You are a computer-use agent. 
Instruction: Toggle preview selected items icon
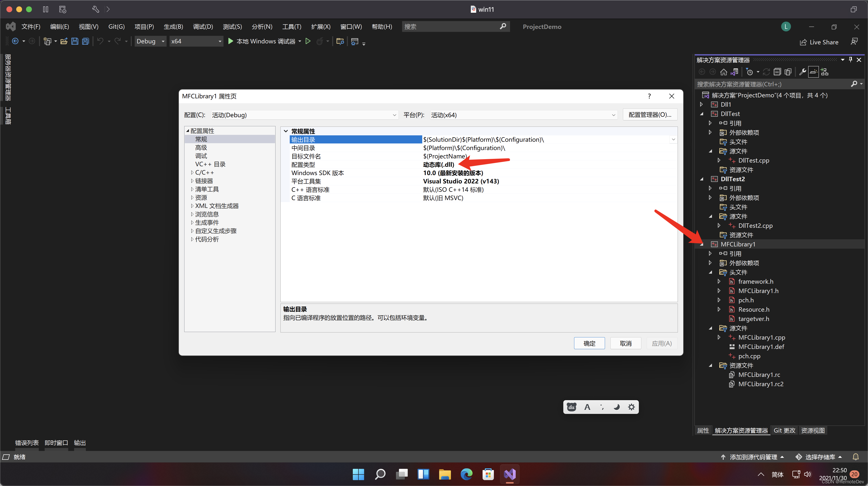(x=813, y=72)
